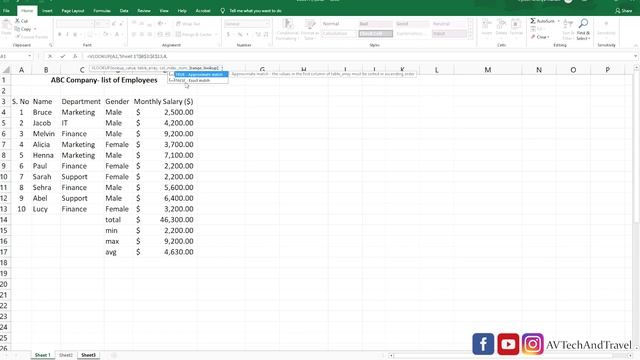Open Conditional Formatting menu
The width and height of the screenshot is (640, 360).
[x=288, y=29]
